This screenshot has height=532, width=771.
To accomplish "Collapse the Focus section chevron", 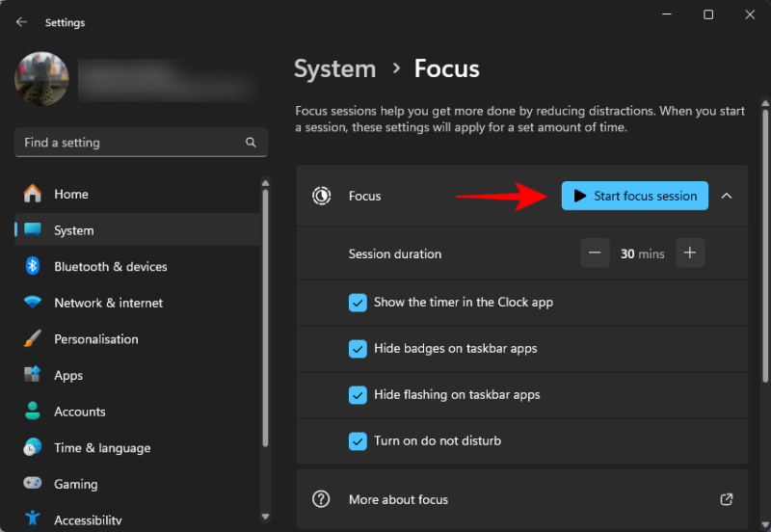I will 727,196.
